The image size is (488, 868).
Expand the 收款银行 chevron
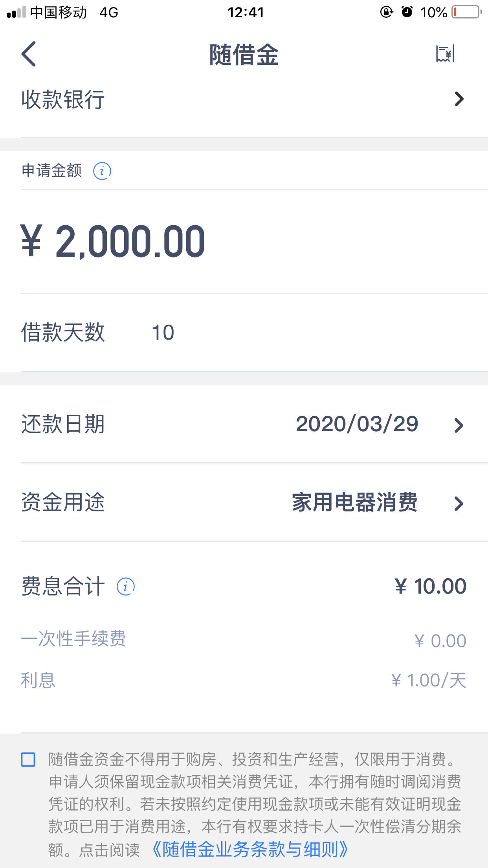459,99
